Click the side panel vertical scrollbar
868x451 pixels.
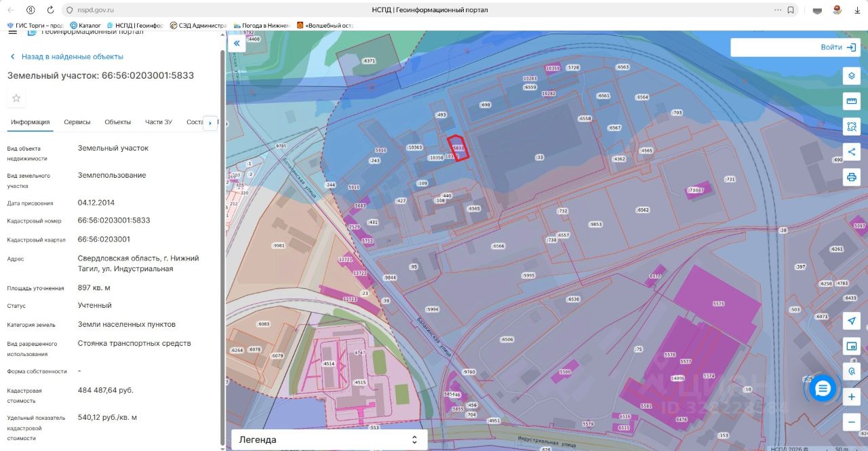point(222,244)
